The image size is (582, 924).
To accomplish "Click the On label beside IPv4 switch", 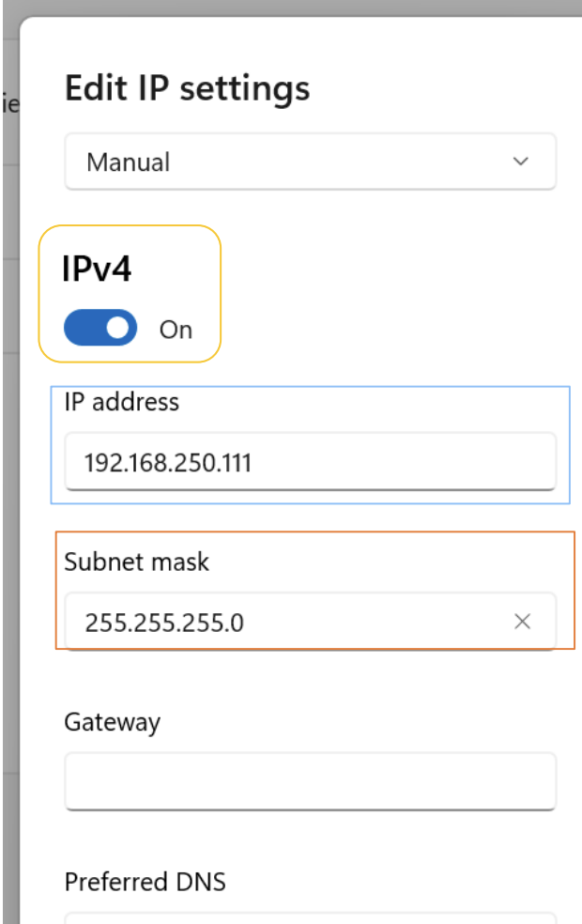I will click(176, 330).
